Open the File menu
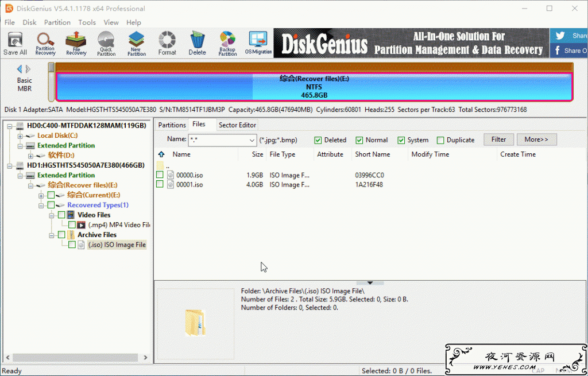Viewport: 588px width, 376px height. pos(9,22)
